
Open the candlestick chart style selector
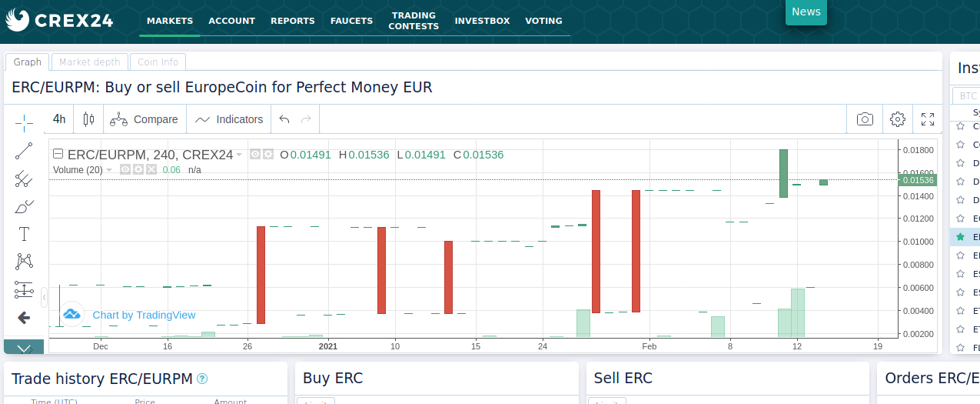(88, 119)
